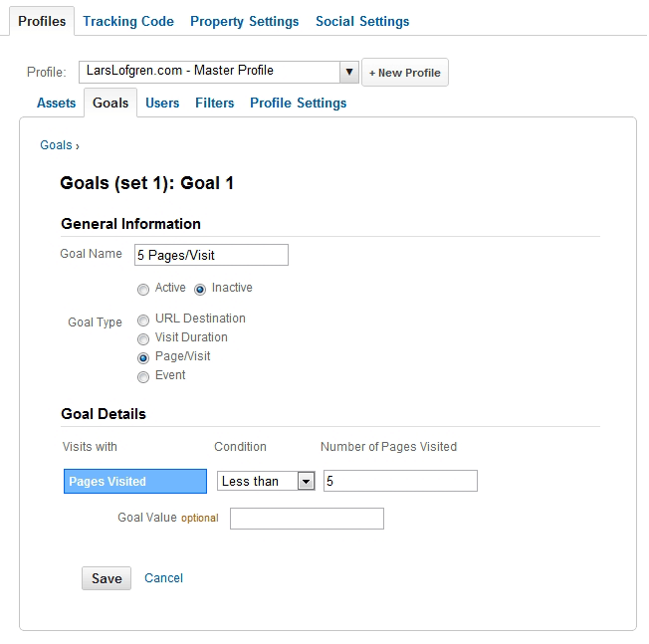The width and height of the screenshot is (649, 644).
Task: Set the goal to Active
Action: [x=143, y=290]
